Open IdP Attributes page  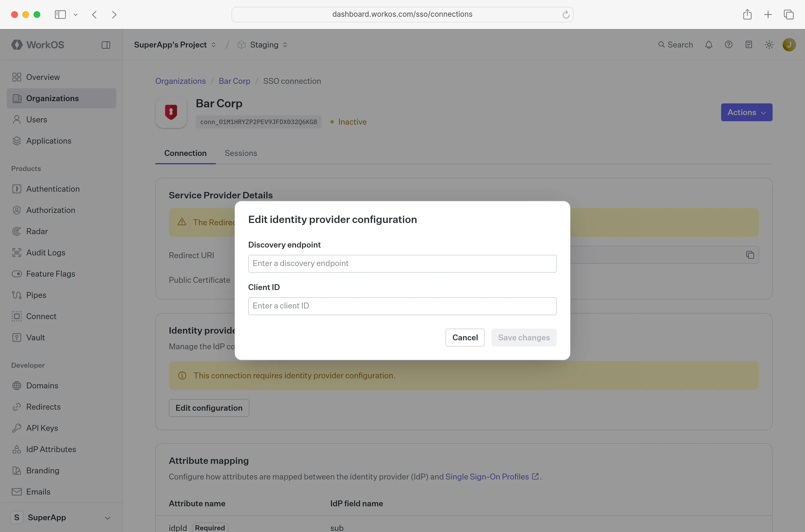pos(61,449)
